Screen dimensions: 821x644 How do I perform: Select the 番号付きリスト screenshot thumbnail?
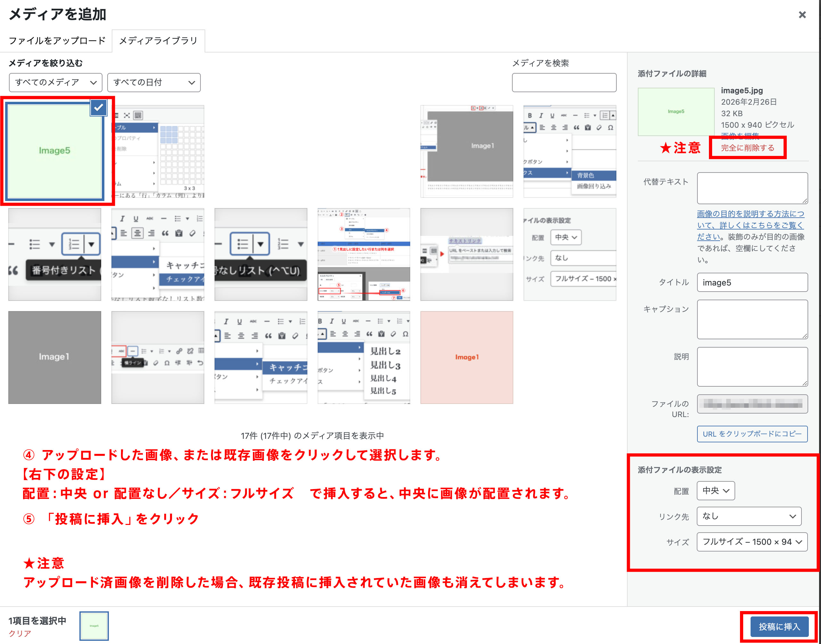point(55,254)
